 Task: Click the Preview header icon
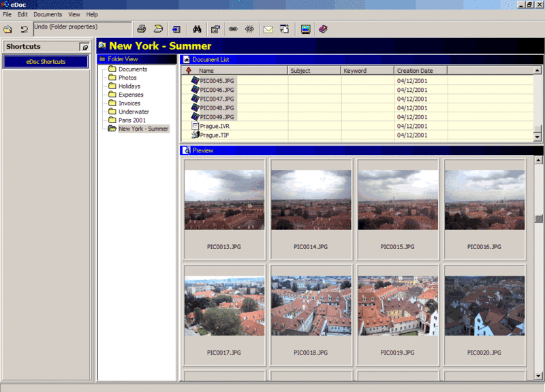pyautogui.click(x=187, y=150)
